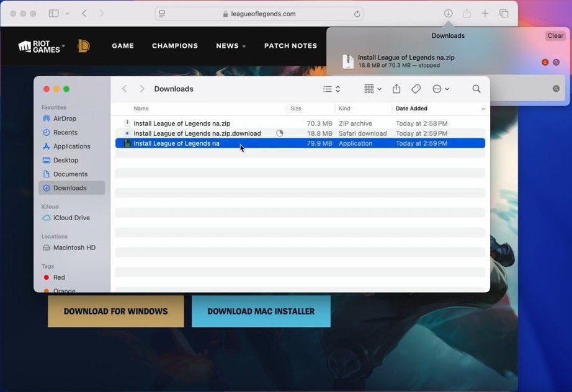Click the zip file icon in Safari downloads
This screenshot has width=572, height=392.
(x=348, y=61)
